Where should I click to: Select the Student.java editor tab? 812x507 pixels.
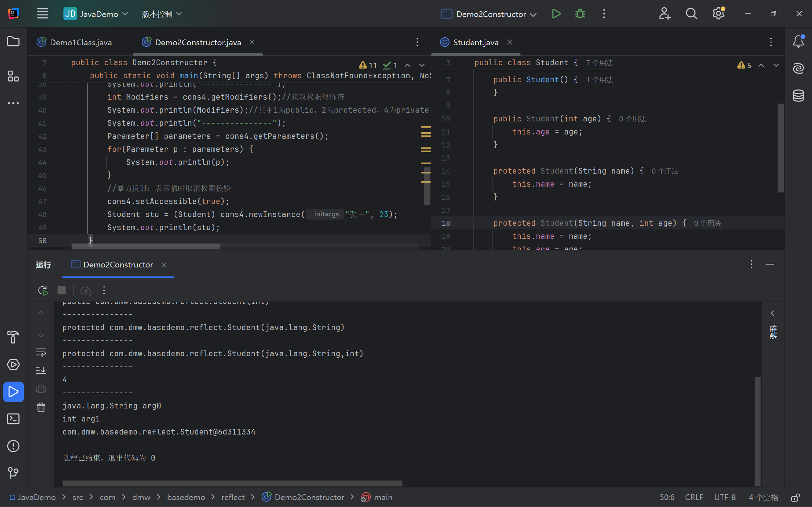click(476, 42)
